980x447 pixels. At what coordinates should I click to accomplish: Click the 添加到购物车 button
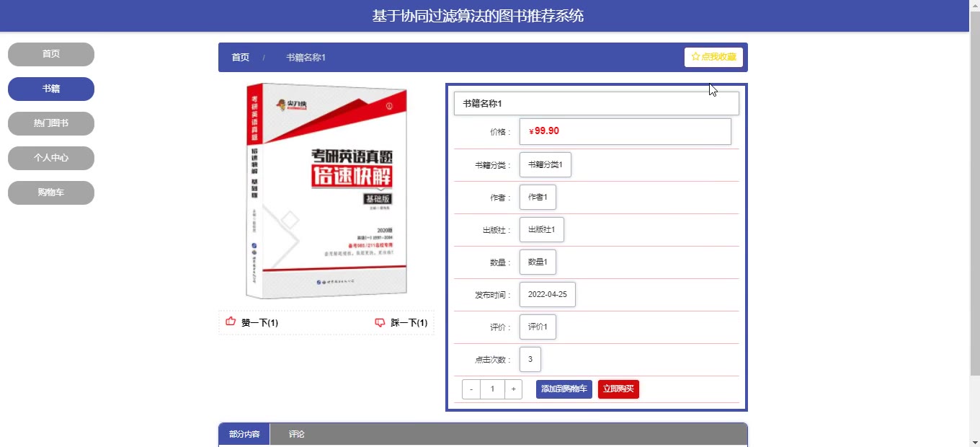[x=564, y=389]
